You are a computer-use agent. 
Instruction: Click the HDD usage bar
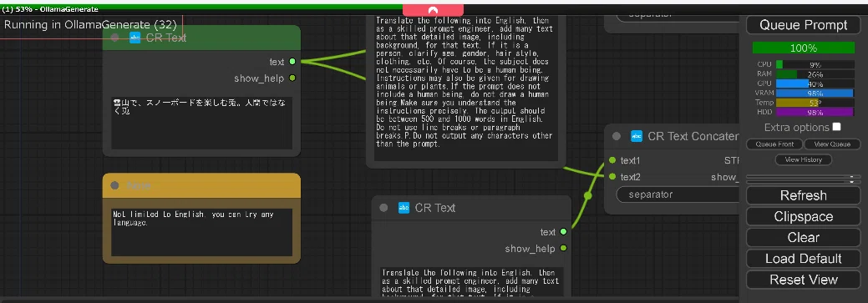coord(815,112)
